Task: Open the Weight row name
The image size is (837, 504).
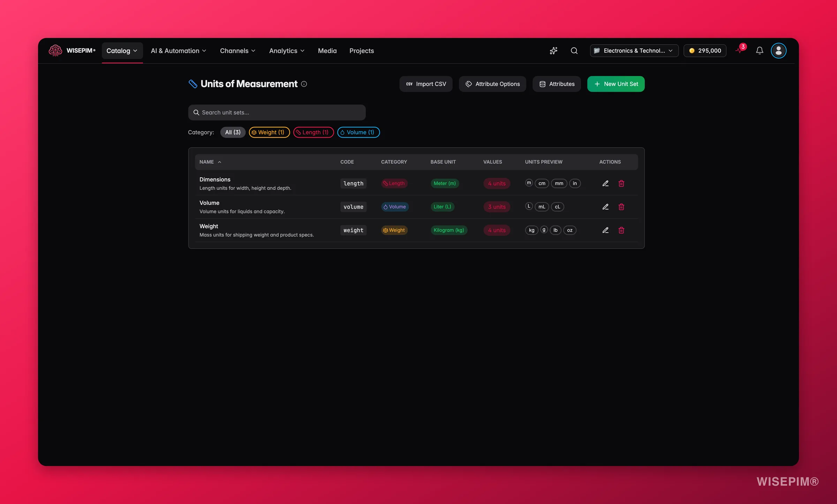Action: (209, 226)
